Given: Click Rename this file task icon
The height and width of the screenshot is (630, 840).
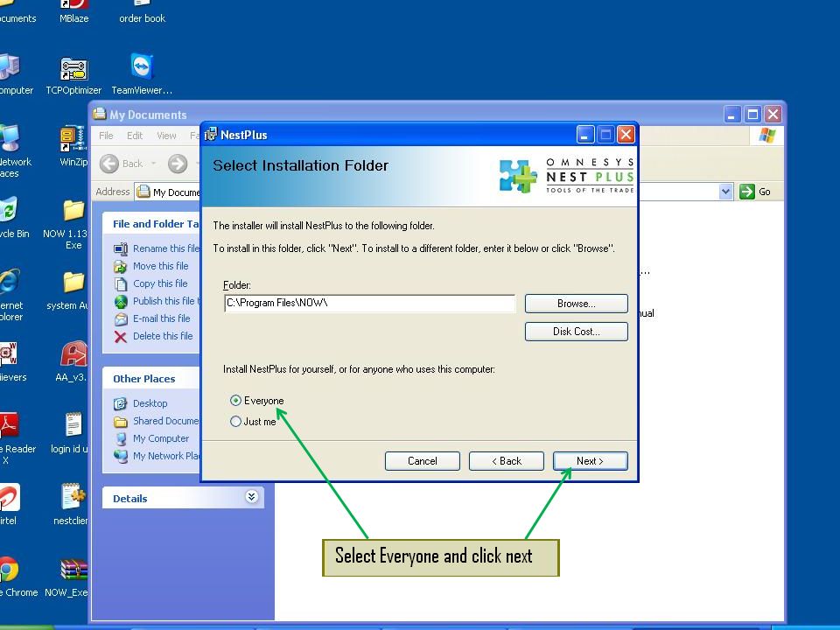Looking at the screenshot, I should 121,248.
